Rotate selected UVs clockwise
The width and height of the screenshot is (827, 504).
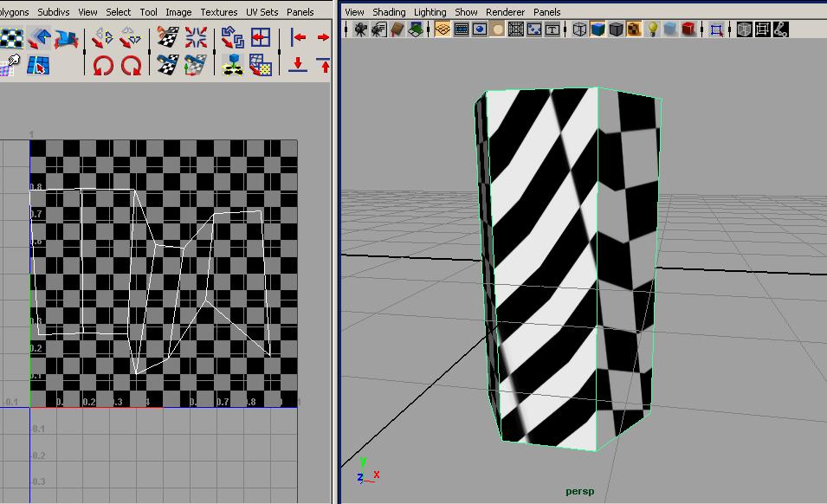[x=130, y=65]
